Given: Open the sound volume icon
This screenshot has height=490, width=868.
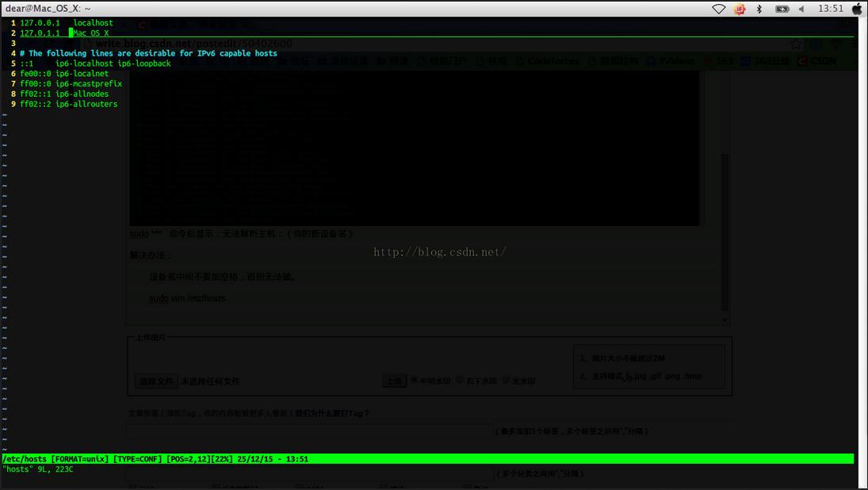Looking at the screenshot, I should [801, 9].
